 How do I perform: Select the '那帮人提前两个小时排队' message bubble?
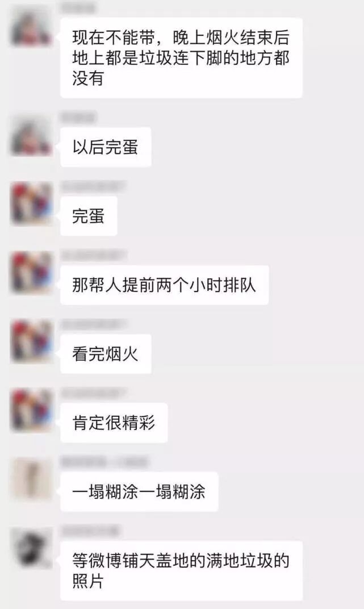[164, 285]
